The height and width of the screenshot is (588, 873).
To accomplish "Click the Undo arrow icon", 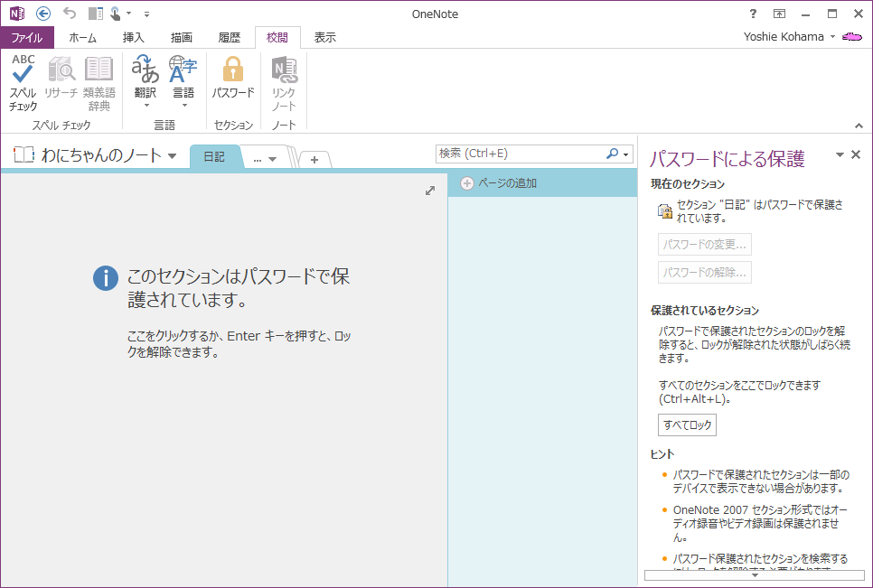I will pyautogui.click(x=70, y=14).
